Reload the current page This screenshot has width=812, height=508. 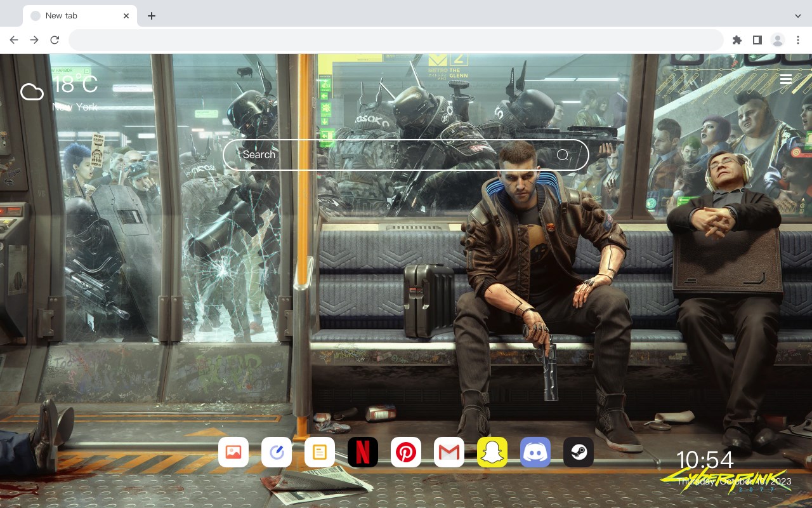[55, 40]
